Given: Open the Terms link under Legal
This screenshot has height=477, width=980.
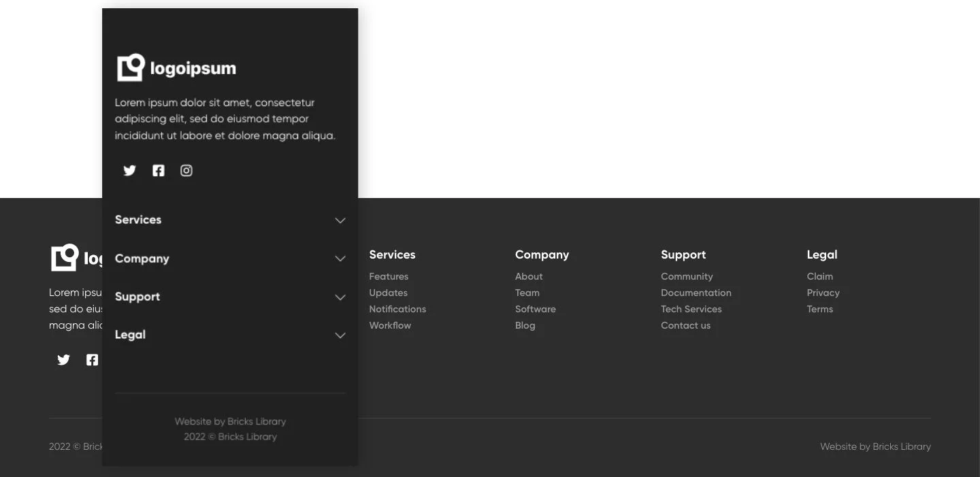Looking at the screenshot, I should point(819,309).
